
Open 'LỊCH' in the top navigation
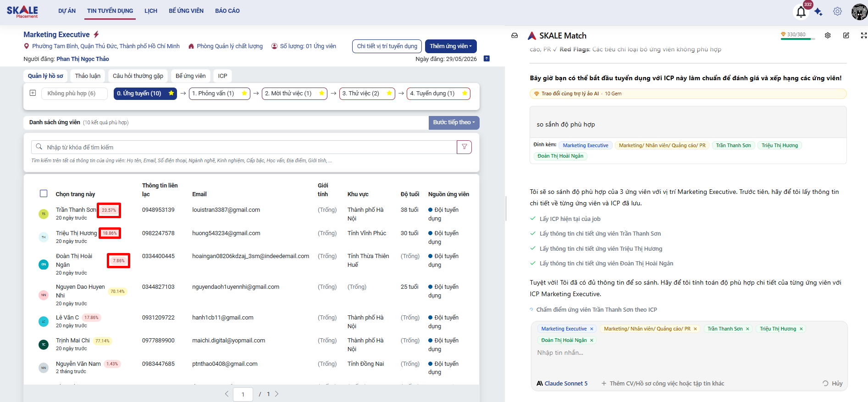(151, 11)
